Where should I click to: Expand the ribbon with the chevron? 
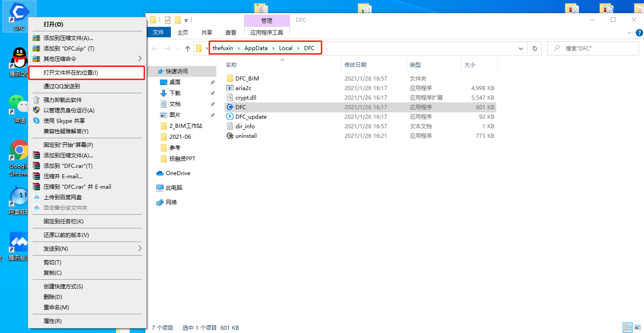629,33
